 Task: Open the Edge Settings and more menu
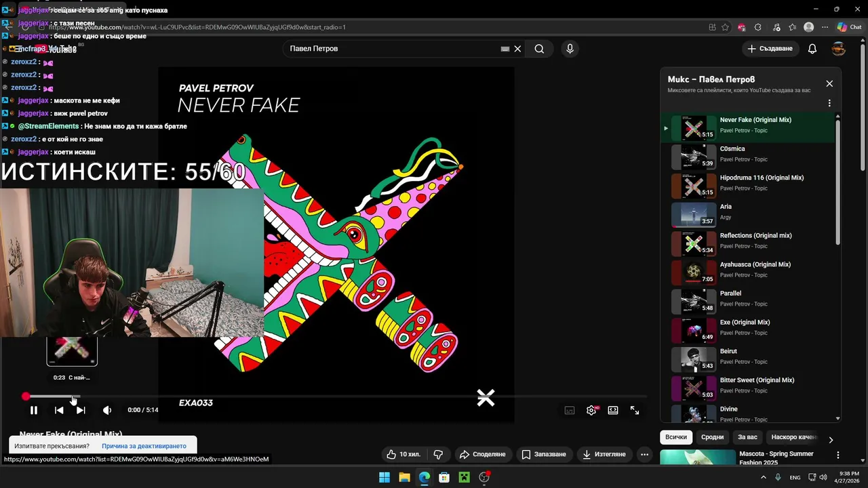coord(825,27)
